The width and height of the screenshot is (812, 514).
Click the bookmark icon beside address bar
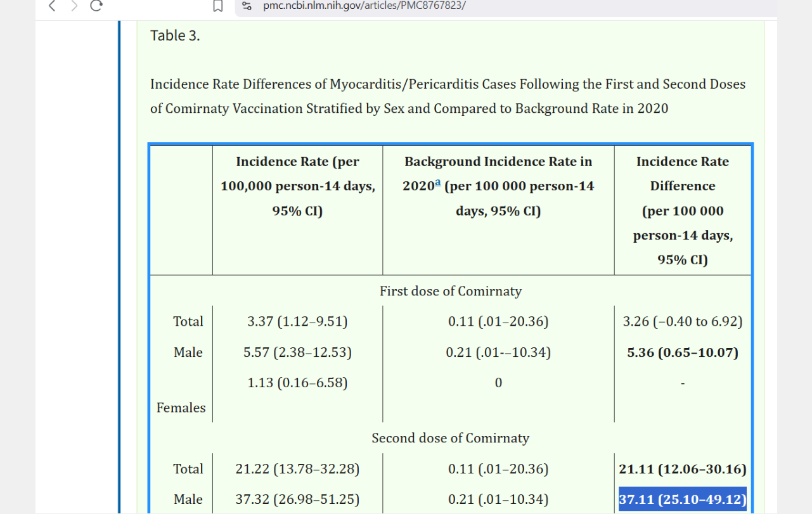217,6
